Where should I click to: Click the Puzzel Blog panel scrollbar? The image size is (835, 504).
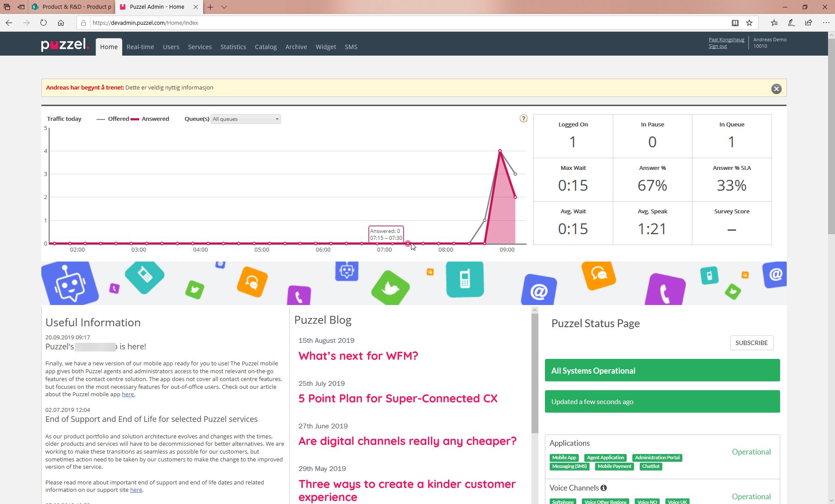click(x=535, y=374)
